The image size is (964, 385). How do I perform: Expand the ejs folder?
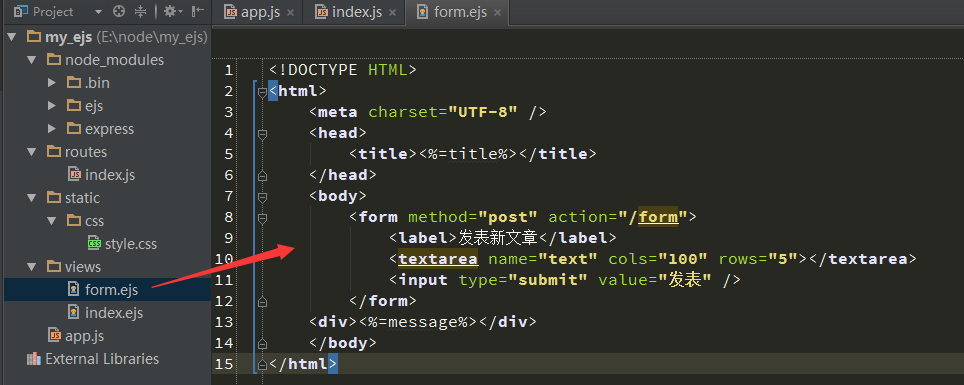click(x=52, y=106)
